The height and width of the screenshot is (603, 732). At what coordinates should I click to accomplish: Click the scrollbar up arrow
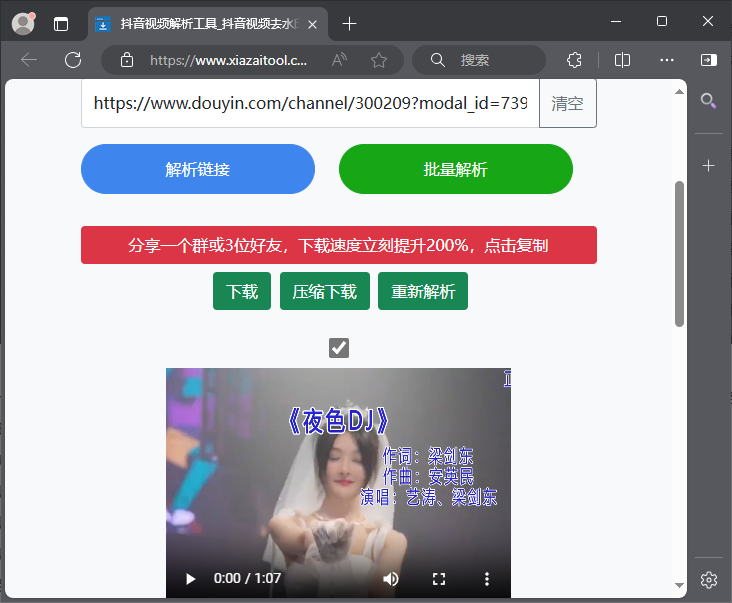pyautogui.click(x=679, y=92)
